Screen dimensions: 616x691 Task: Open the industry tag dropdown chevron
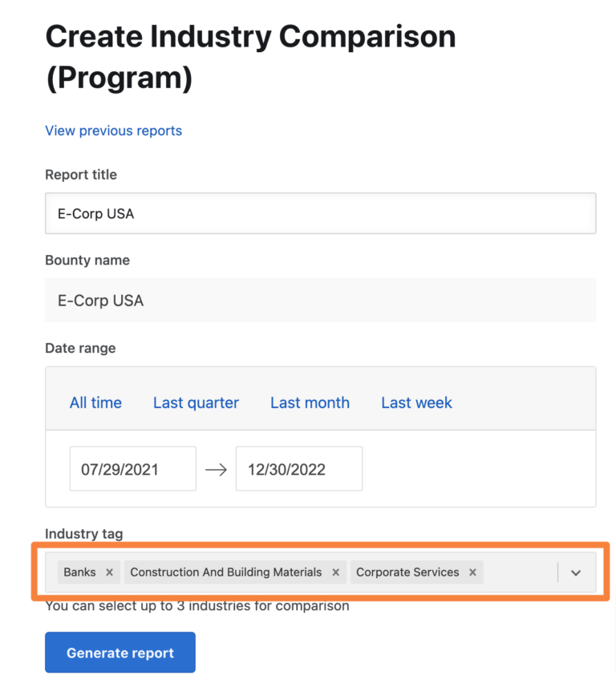coord(576,572)
